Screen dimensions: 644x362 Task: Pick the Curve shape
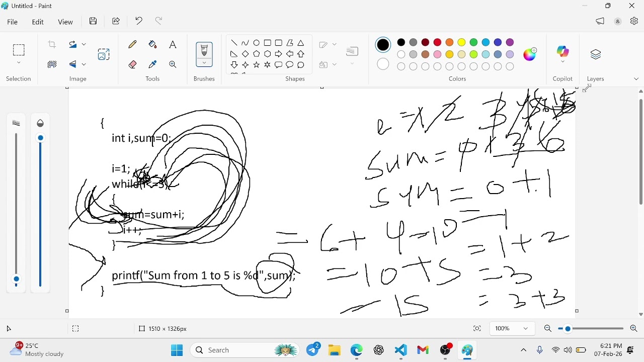(x=246, y=43)
